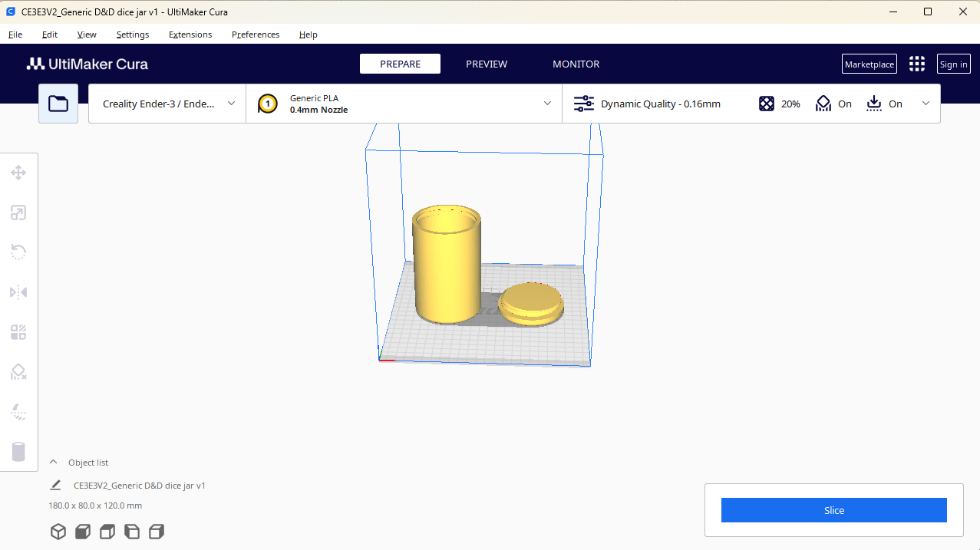
Task: Open Per Model Settings tool
Action: click(18, 332)
